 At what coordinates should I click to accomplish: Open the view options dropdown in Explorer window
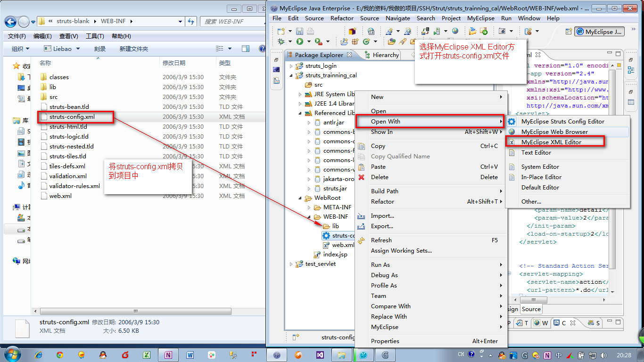pos(231,49)
